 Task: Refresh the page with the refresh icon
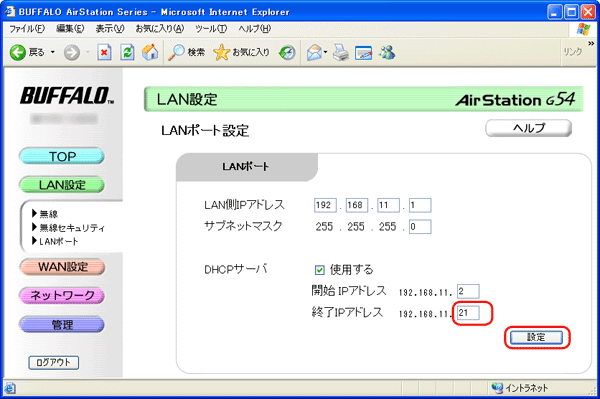(127, 52)
